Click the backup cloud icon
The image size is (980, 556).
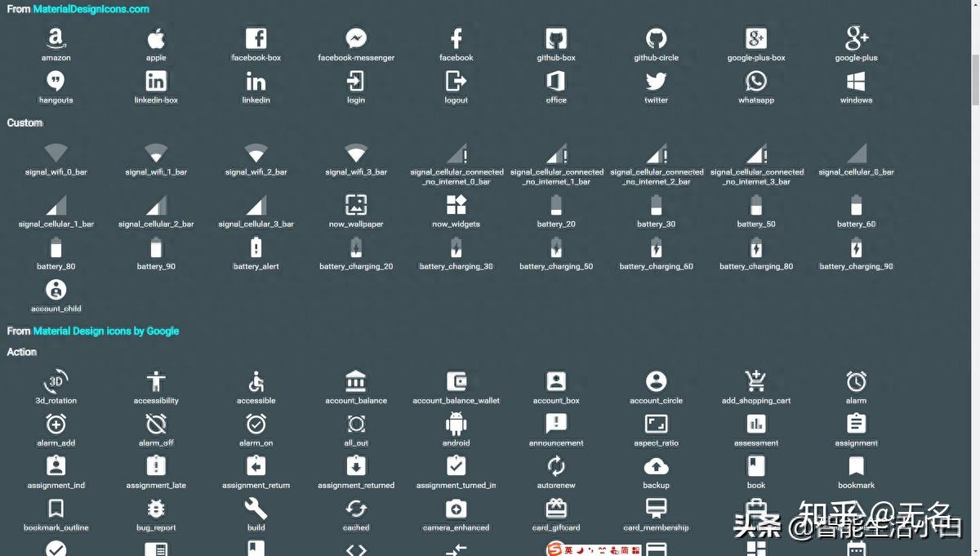click(657, 466)
